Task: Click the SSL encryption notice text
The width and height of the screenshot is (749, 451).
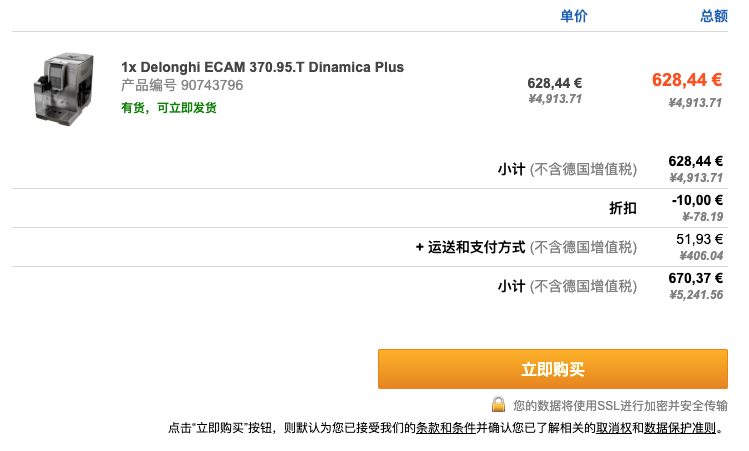Action: click(x=621, y=406)
